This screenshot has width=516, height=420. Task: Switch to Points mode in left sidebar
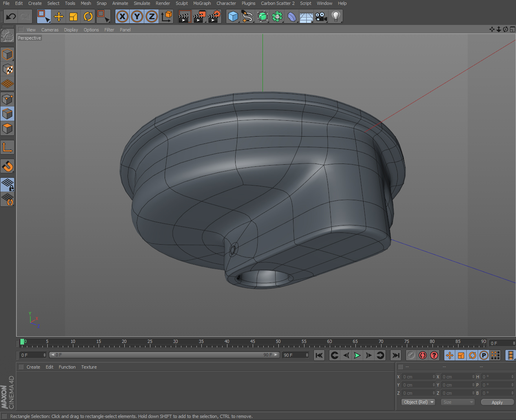coord(7,99)
